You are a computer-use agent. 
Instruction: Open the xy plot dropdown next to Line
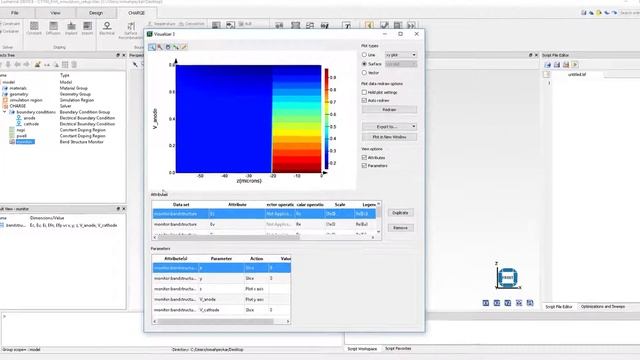401,55
